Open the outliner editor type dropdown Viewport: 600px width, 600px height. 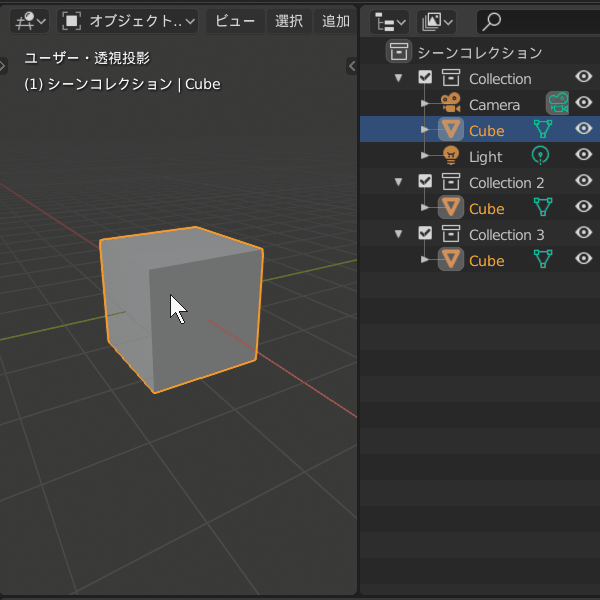390,22
